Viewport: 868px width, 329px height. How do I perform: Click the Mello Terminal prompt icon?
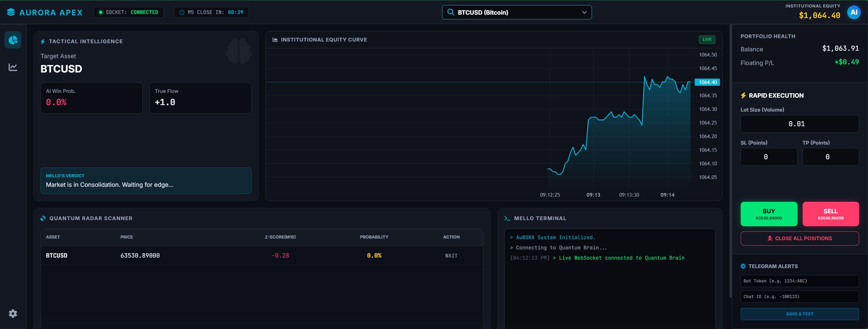(507, 218)
